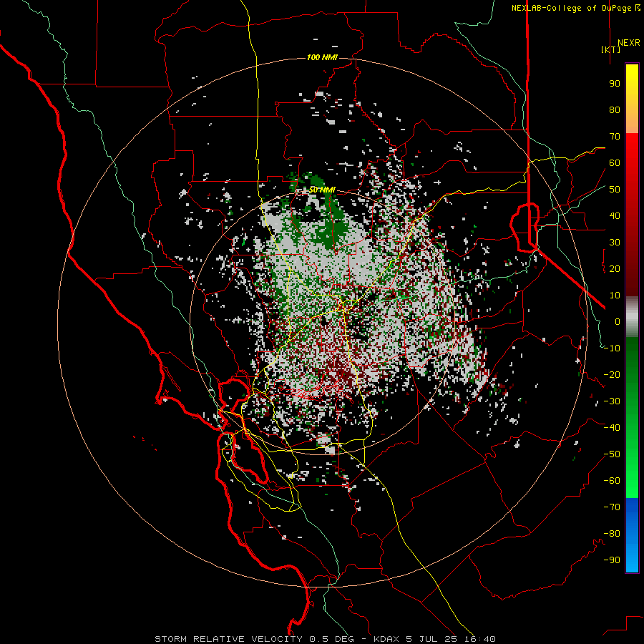The width and height of the screenshot is (644, 644).
Task: Click the 40 value on the legend
Action: pos(615,215)
